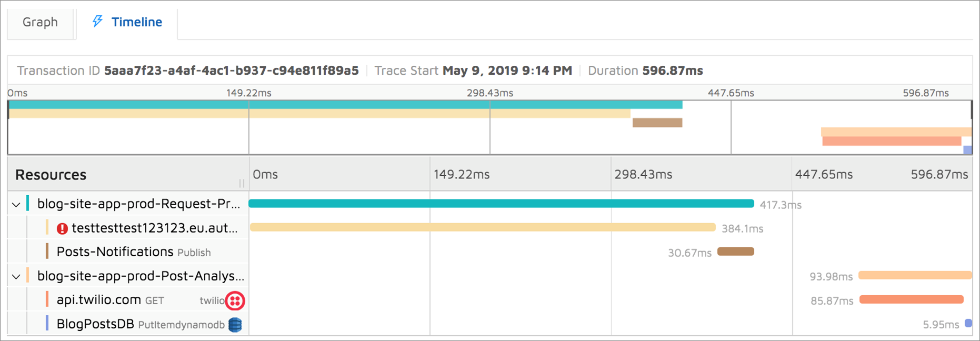Switch to the Graph tab

[x=40, y=22]
